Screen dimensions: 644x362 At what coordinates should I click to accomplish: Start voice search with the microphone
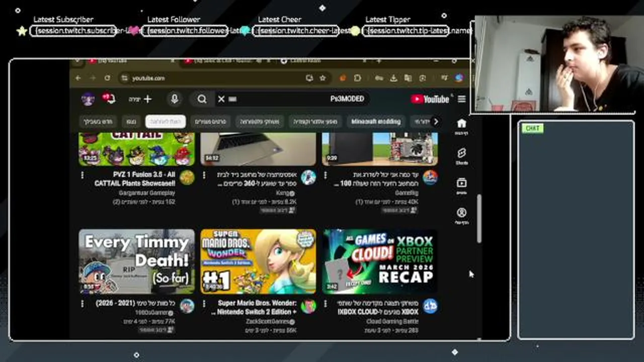pyautogui.click(x=175, y=99)
